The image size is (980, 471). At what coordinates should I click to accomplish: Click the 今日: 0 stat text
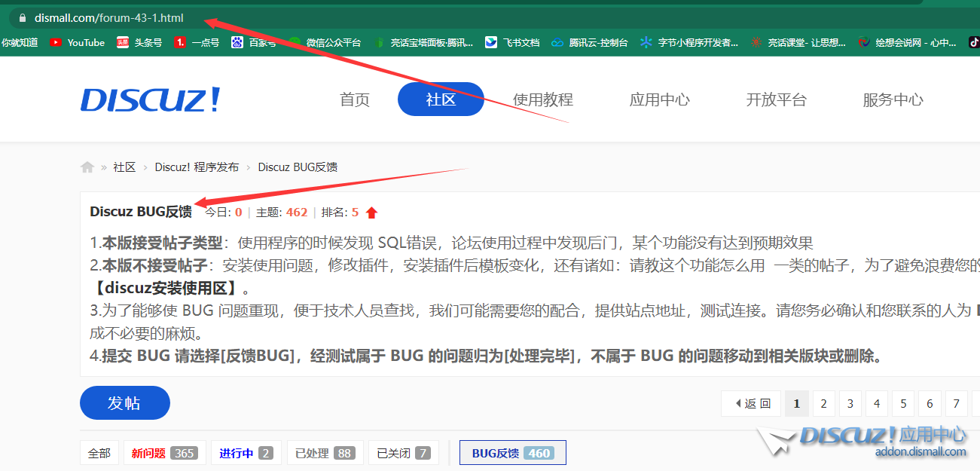pos(224,213)
